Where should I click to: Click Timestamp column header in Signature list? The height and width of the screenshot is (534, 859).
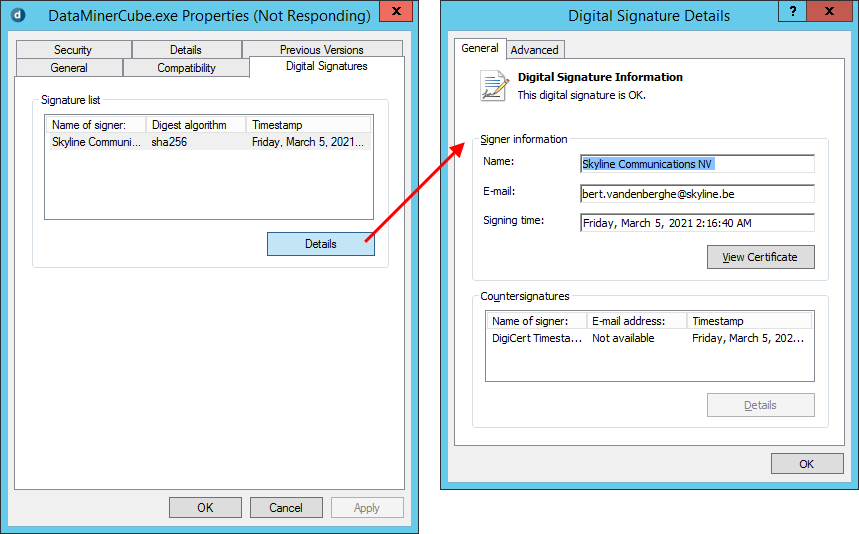(x=308, y=125)
